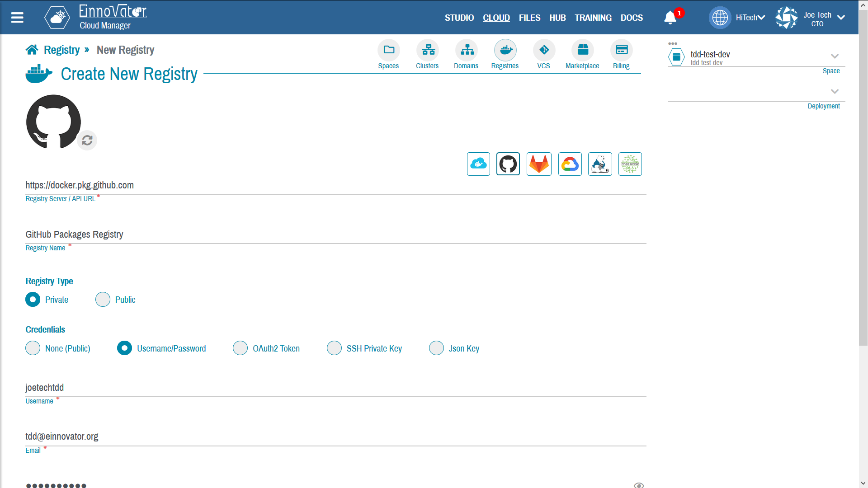Click the scrollbar down arrow

[x=863, y=483]
